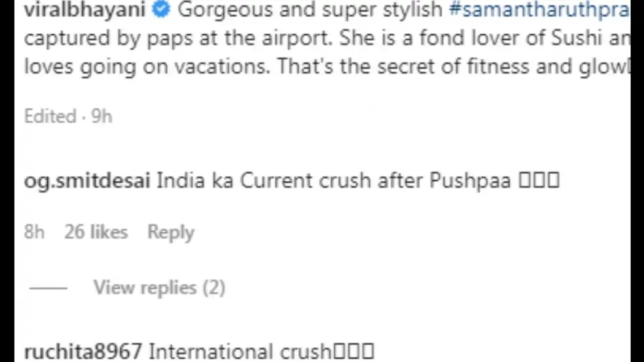
Task: Click the caption line 'loves going on vacations'
Action: click(145, 68)
